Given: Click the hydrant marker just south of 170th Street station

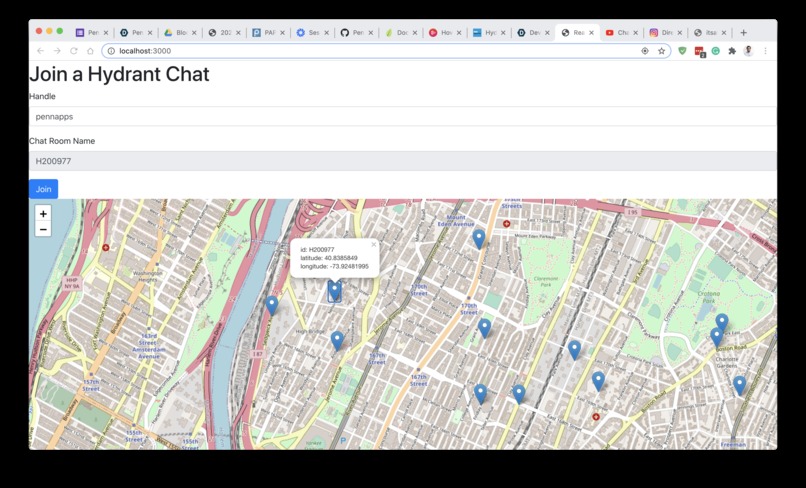Looking at the screenshot, I should (484, 328).
